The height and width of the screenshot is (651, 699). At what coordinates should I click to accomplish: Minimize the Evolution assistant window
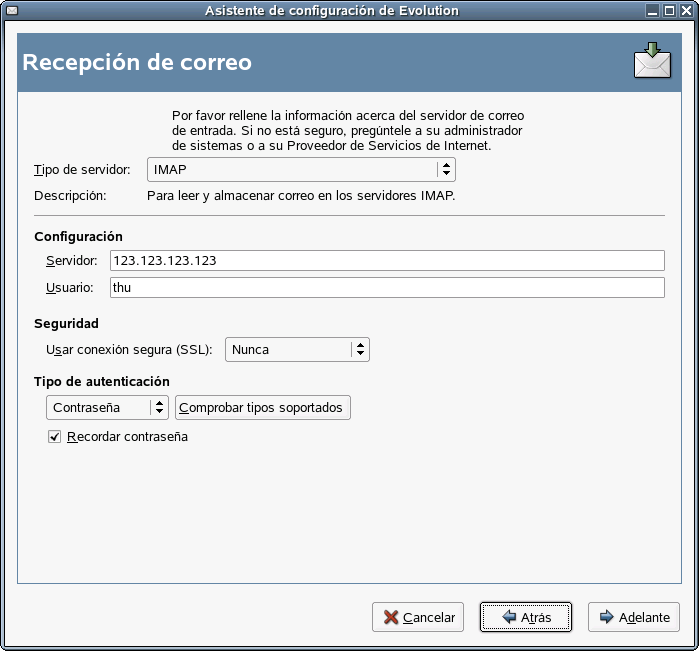(652, 11)
